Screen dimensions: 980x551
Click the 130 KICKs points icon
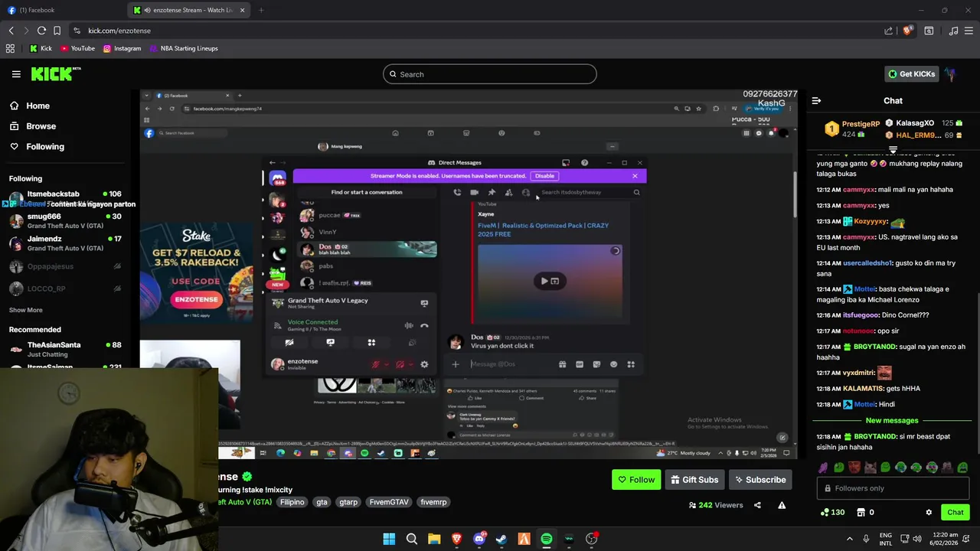tap(832, 513)
